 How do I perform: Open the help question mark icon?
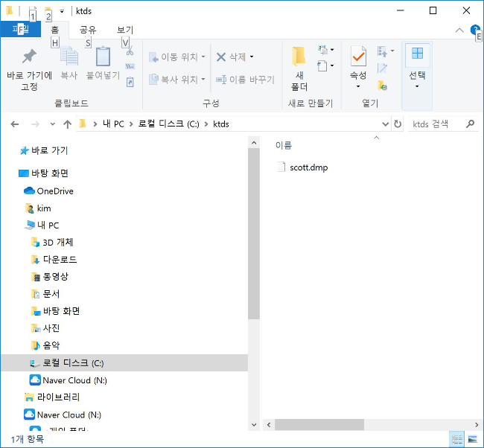(475, 30)
